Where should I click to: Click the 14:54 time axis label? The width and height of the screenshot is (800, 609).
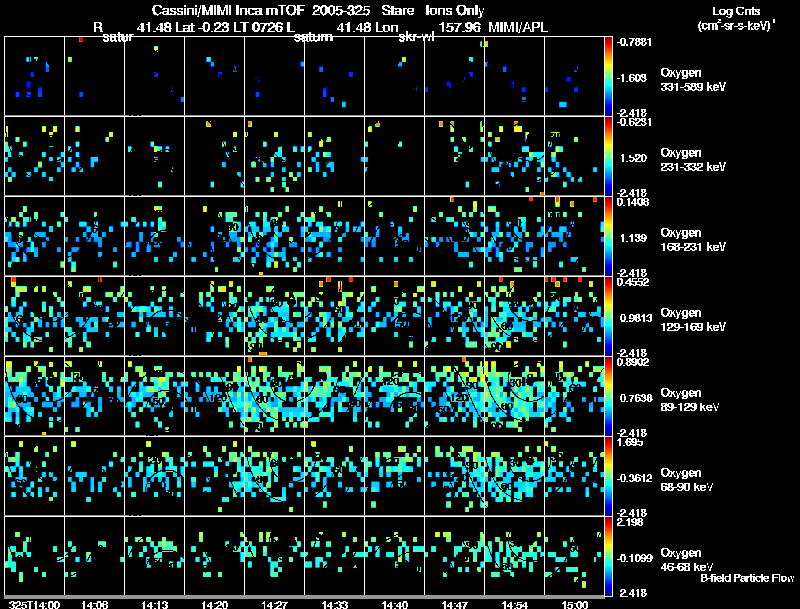[x=514, y=604]
